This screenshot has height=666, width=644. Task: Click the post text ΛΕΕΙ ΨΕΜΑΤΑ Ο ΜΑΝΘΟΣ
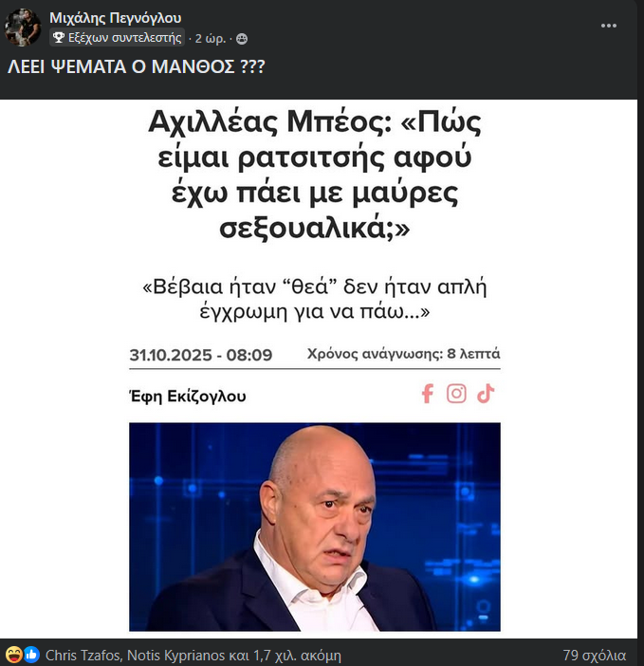tap(137, 66)
